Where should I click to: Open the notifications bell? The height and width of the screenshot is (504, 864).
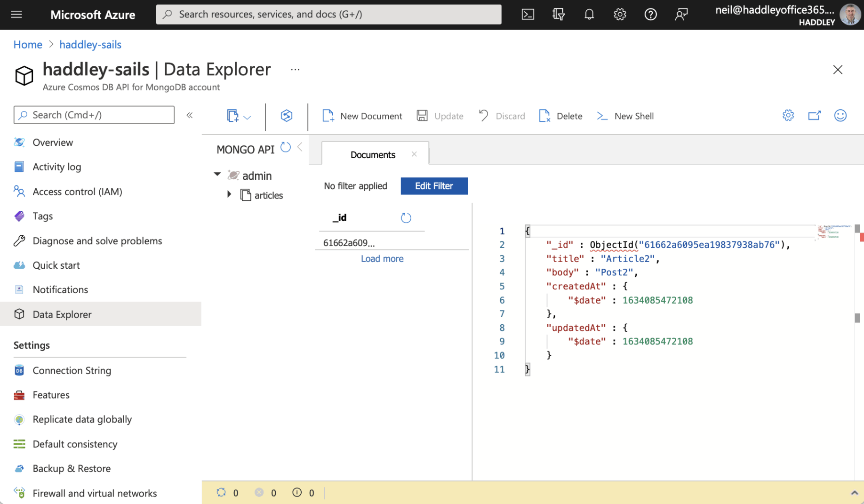click(589, 15)
